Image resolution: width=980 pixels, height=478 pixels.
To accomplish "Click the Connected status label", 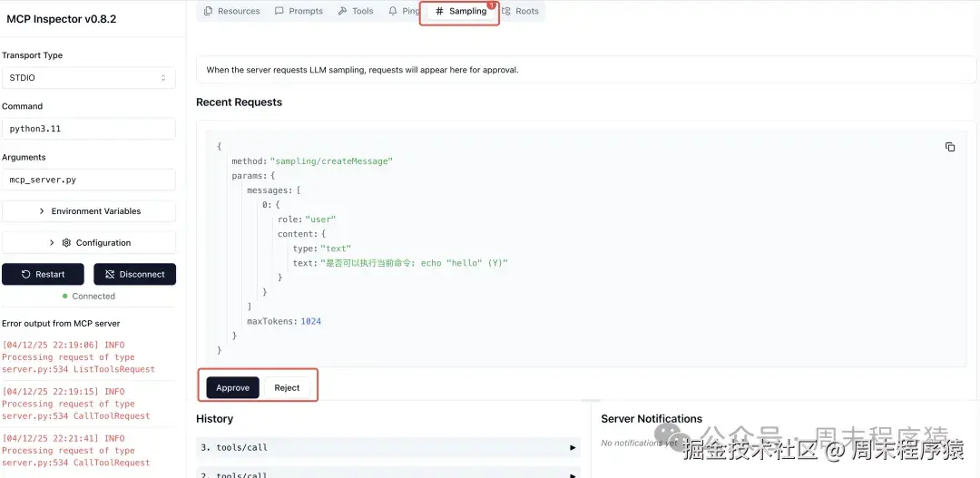I will 93,297.
